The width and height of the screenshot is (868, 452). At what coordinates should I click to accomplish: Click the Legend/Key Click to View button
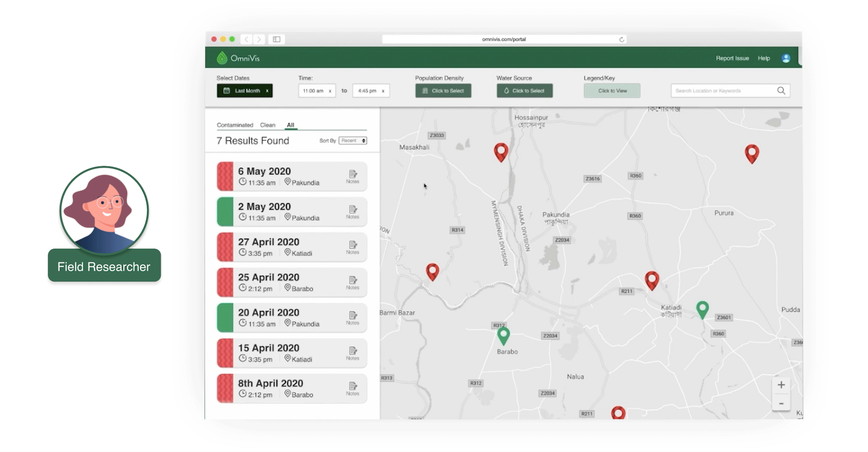pos(612,91)
